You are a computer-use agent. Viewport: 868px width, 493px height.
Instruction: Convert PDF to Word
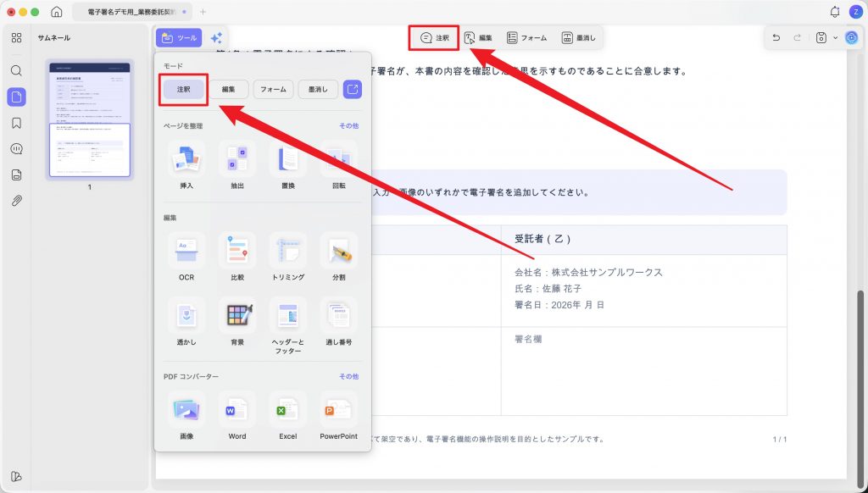point(237,416)
